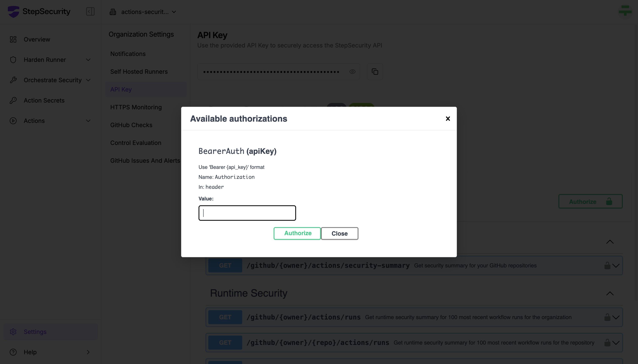
Task: Click the lock icon in Authorize button
Action: tap(609, 201)
